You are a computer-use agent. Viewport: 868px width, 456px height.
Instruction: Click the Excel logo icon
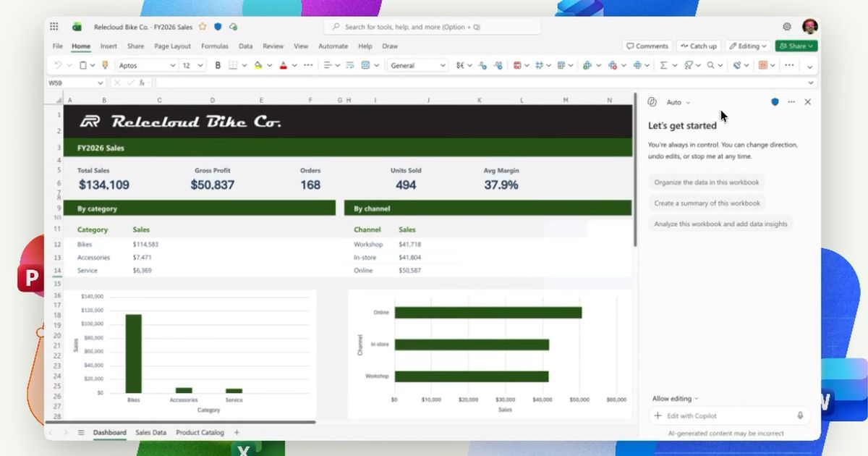click(x=76, y=27)
